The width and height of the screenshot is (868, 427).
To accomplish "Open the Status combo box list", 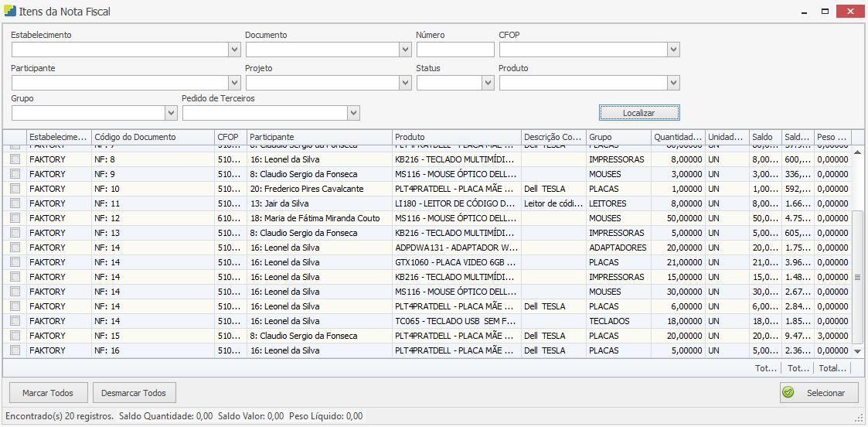I will pos(488,83).
